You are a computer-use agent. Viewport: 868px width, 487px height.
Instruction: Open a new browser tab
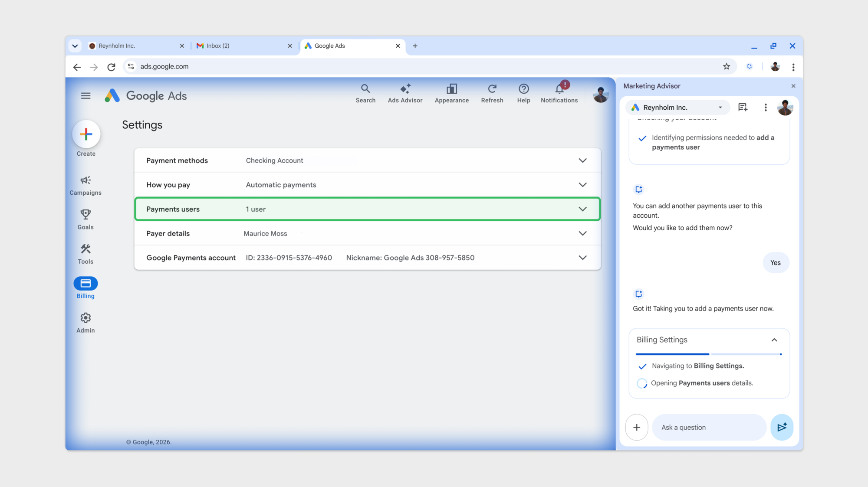pos(415,46)
